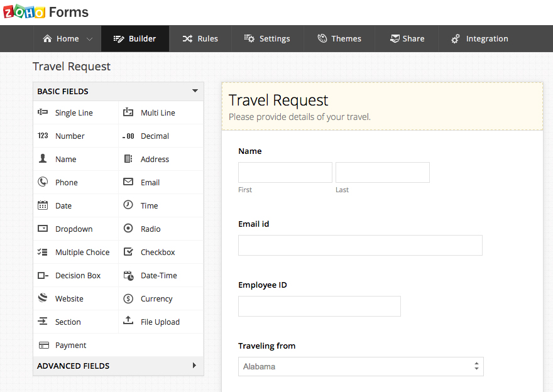The width and height of the screenshot is (553, 392).
Task: Focus the Email id input field
Action: (x=360, y=246)
